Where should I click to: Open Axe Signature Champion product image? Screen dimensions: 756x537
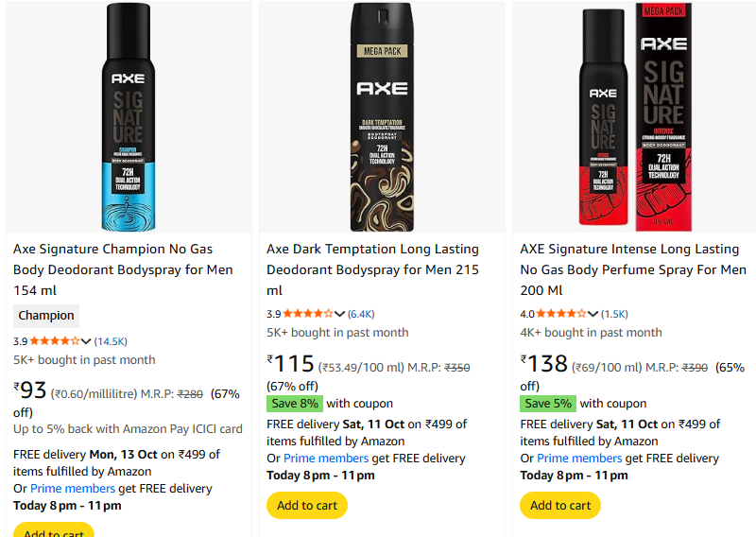point(129,117)
